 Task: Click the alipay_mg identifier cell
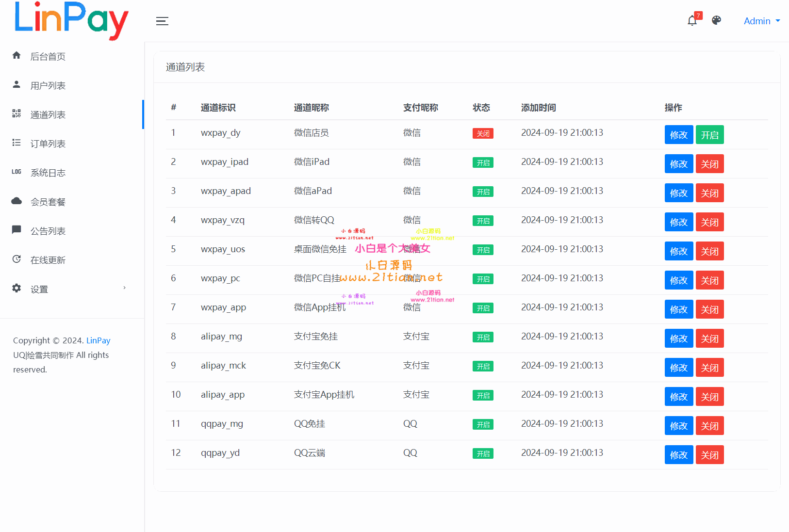pos(221,337)
